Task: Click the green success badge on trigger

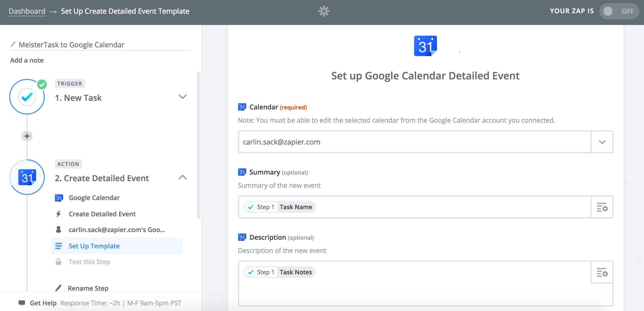Action: 42,84
